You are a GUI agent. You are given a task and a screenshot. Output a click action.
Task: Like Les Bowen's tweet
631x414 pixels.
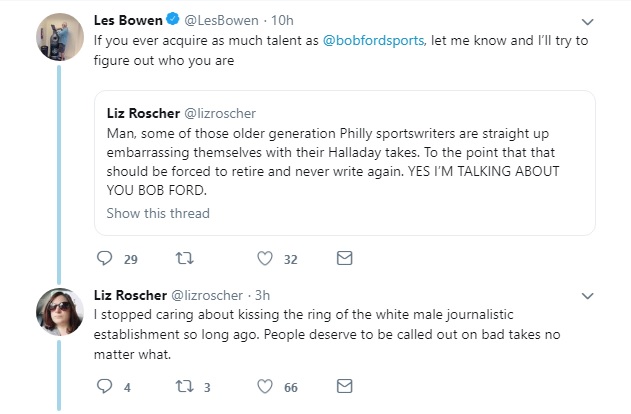click(265, 258)
